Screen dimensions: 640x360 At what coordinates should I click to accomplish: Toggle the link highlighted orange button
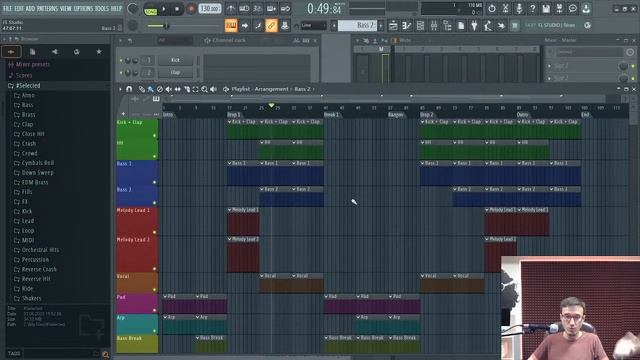point(271,26)
